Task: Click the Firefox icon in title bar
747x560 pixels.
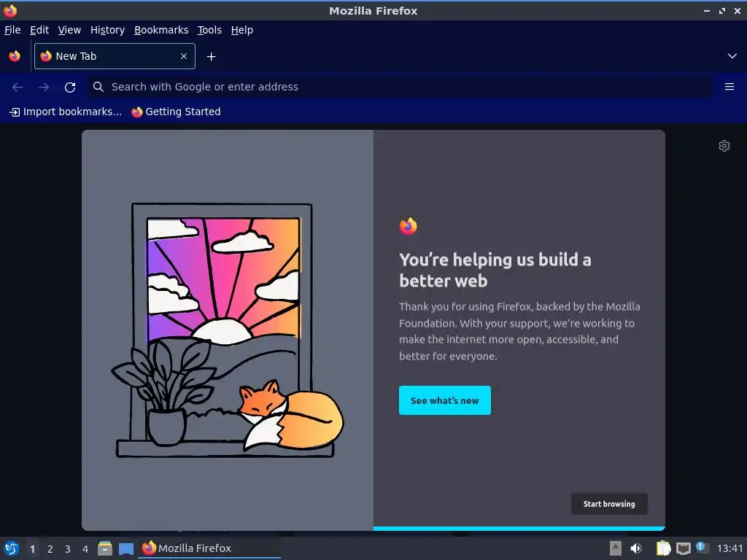Action: click(x=10, y=10)
